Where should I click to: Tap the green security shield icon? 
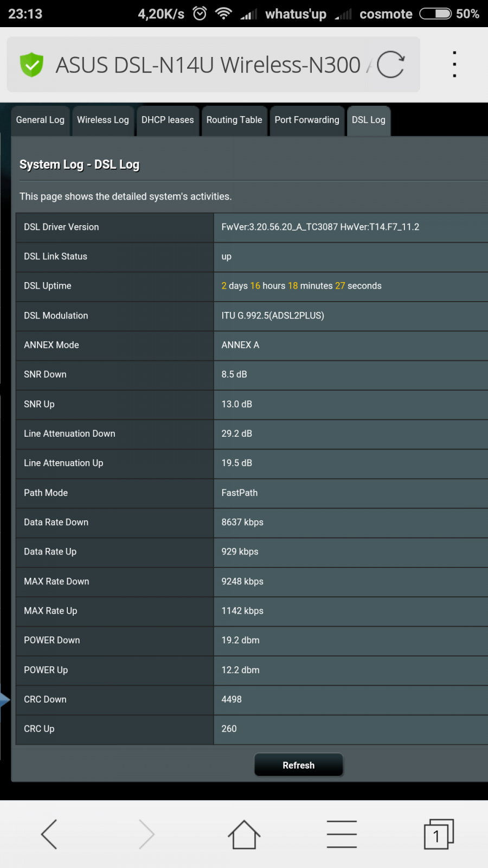pyautogui.click(x=31, y=65)
